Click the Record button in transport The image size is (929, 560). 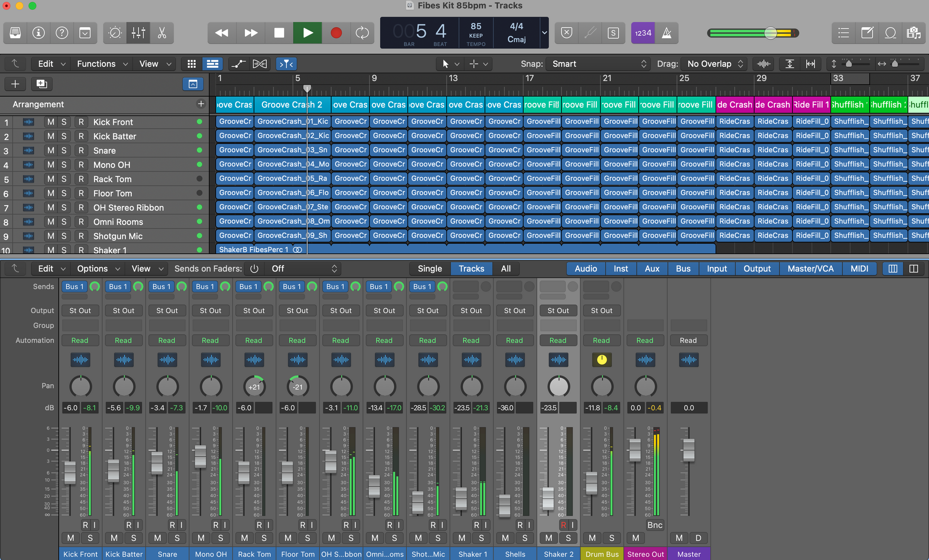click(336, 33)
